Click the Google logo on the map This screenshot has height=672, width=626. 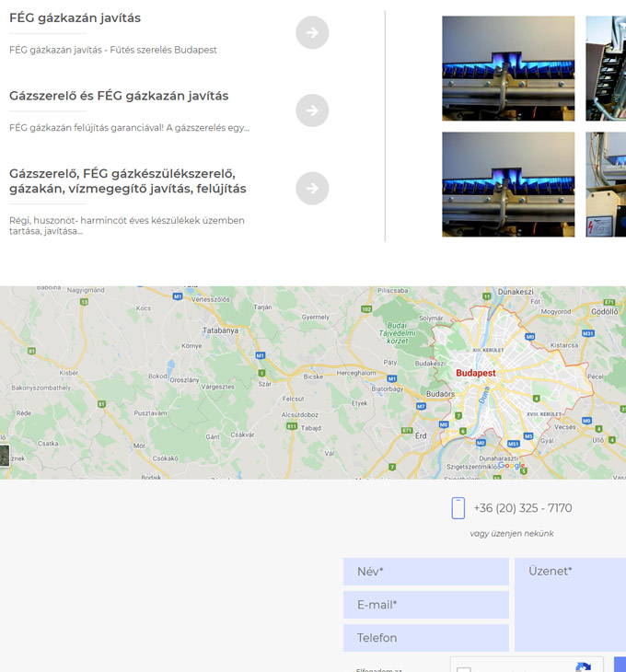tap(511, 466)
